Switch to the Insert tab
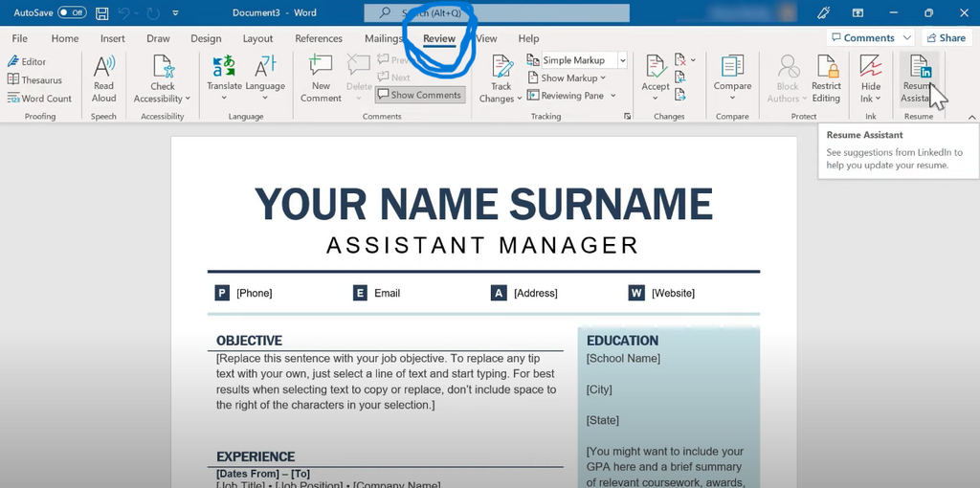This screenshot has width=980, height=488. pyautogui.click(x=113, y=38)
